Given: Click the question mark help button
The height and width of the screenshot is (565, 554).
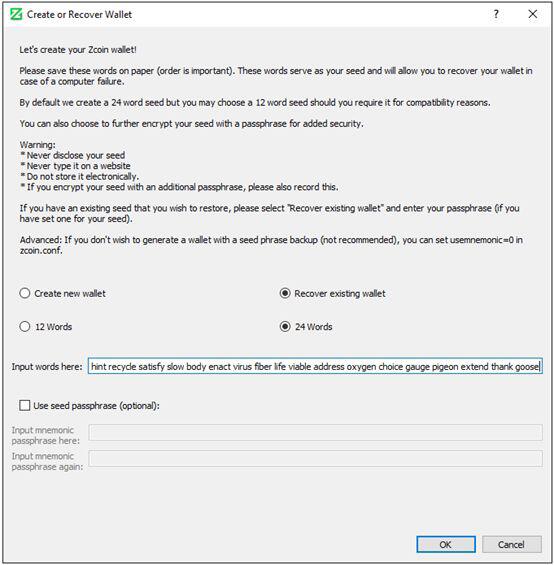Looking at the screenshot, I should tap(496, 14).
